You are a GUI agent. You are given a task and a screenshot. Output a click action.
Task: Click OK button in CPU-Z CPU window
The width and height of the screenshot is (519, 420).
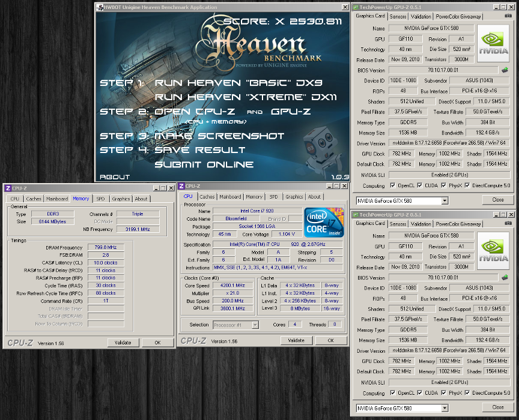(x=330, y=340)
